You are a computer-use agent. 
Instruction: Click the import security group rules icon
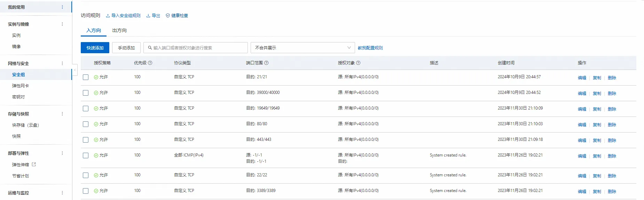click(108, 16)
